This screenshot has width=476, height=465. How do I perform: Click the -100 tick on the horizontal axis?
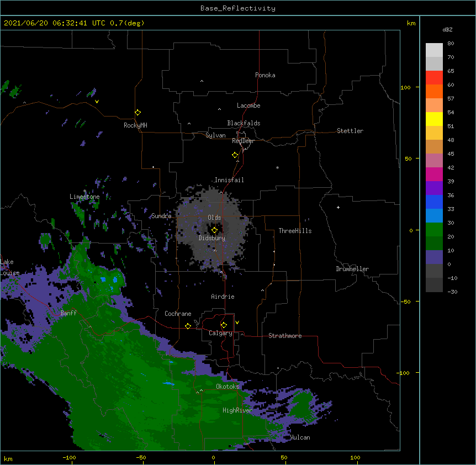tap(69, 457)
